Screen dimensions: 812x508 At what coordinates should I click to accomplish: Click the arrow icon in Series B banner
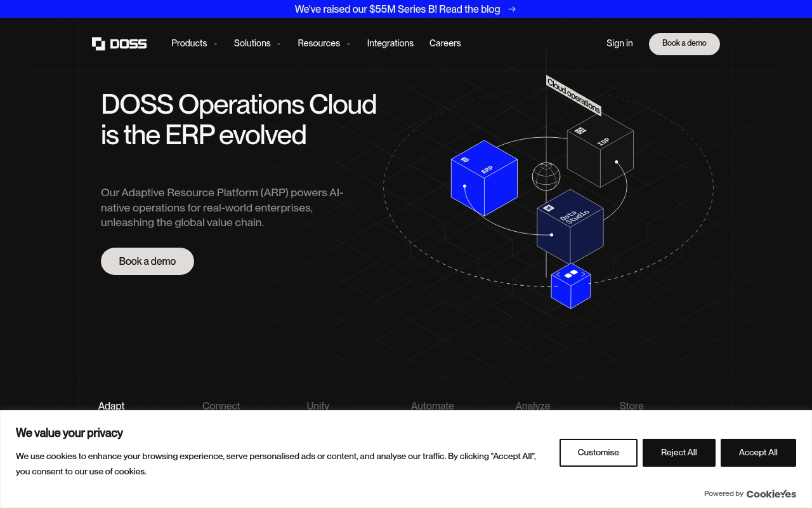pyautogui.click(x=512, y=9)
